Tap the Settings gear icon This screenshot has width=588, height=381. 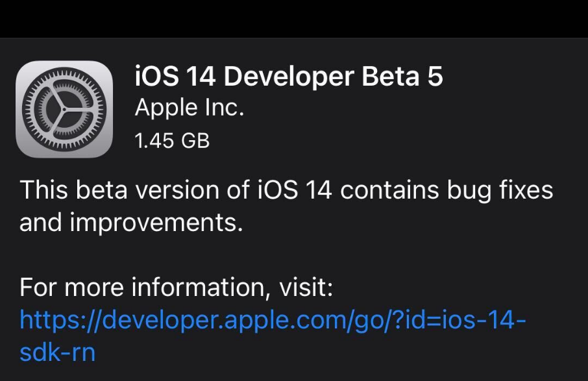click(64, 109)
